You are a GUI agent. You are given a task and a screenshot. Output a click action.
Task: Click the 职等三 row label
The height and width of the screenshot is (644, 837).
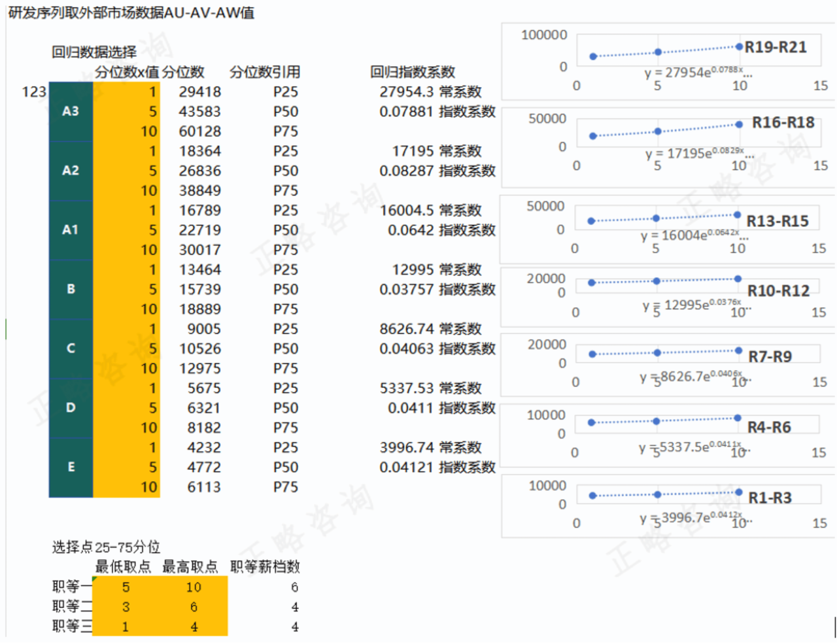72,626
